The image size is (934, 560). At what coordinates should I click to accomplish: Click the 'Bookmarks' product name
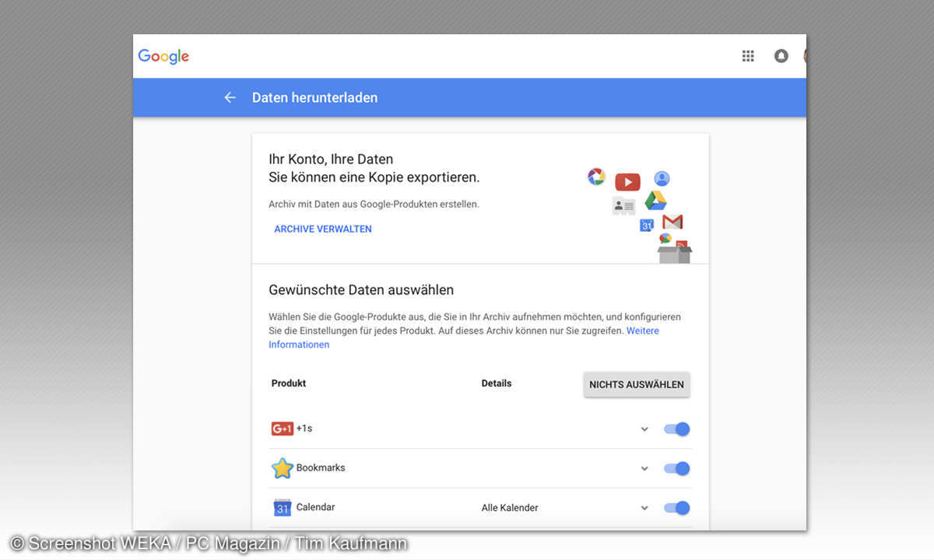point(321,468)
